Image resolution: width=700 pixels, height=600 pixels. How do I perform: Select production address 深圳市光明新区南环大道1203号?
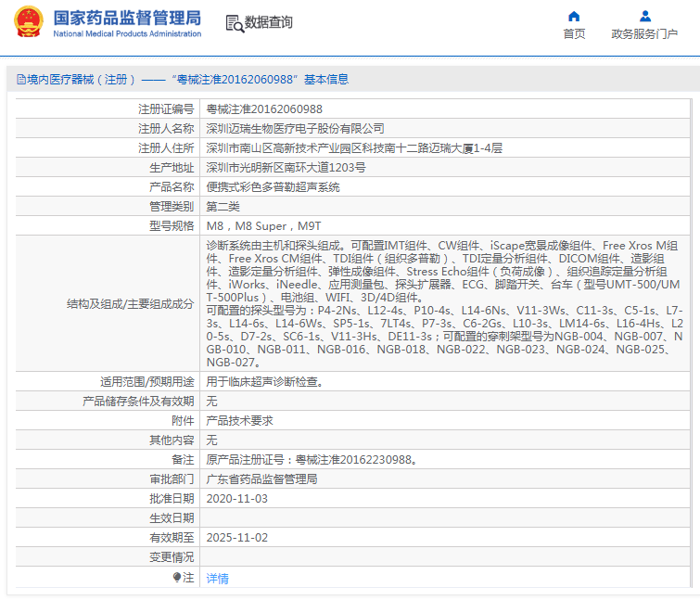286,168
